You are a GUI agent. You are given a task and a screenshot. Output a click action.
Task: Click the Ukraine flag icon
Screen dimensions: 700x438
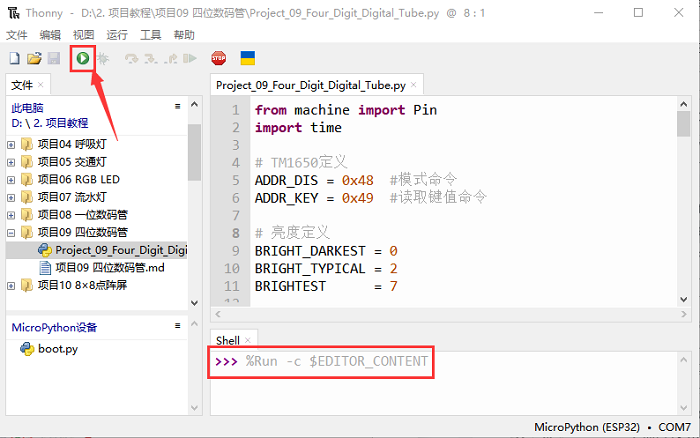247,59
